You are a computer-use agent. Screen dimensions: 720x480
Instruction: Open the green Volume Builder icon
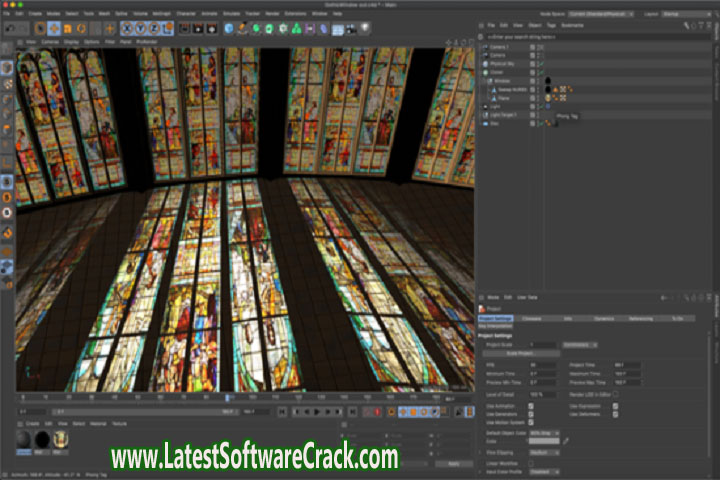point(297,28)
